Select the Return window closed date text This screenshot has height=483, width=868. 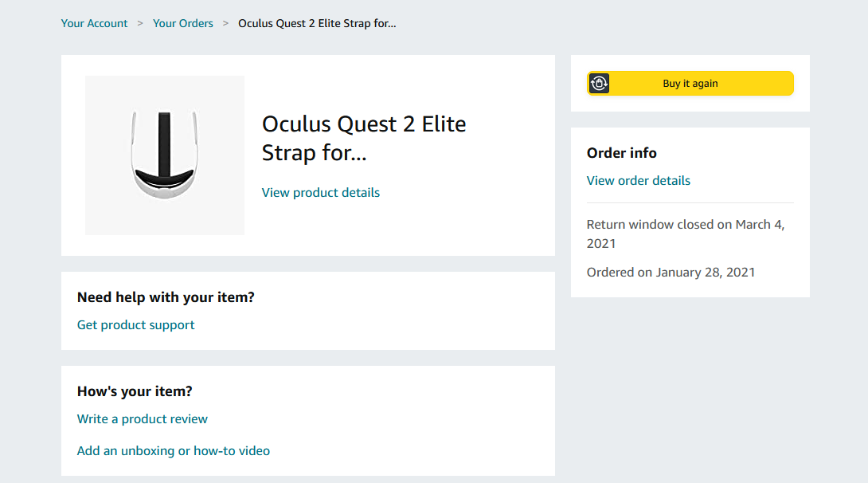(686, 234)
